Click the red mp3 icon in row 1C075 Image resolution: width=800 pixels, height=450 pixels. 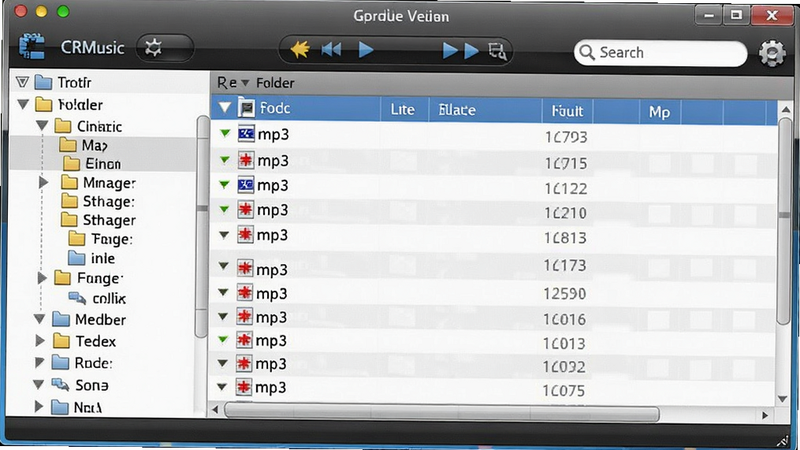[244, 387]
